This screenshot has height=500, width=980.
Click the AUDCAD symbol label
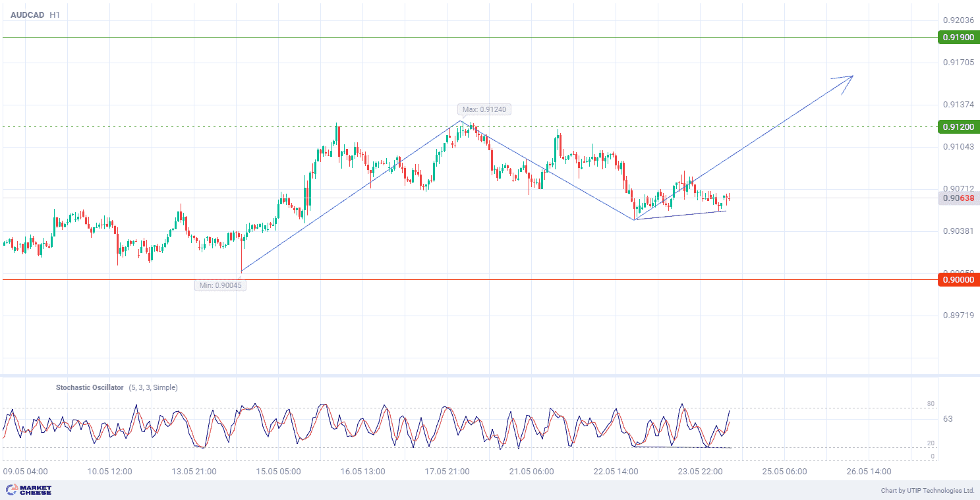coord(26,14)
